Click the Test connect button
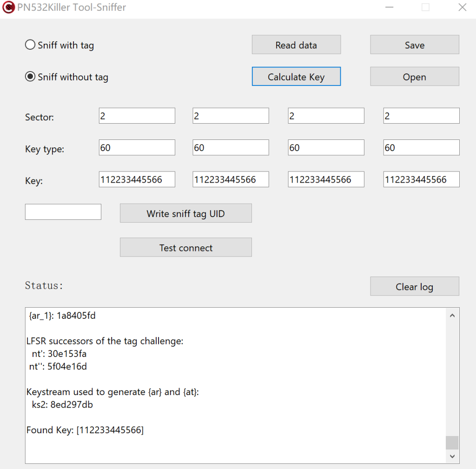476x469 pixels. 185,247
